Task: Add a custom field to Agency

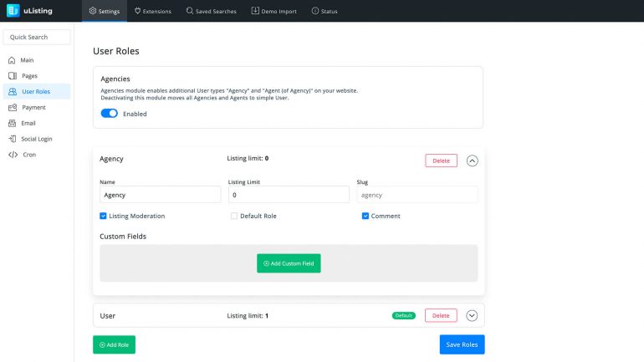Action: [289, 263]
